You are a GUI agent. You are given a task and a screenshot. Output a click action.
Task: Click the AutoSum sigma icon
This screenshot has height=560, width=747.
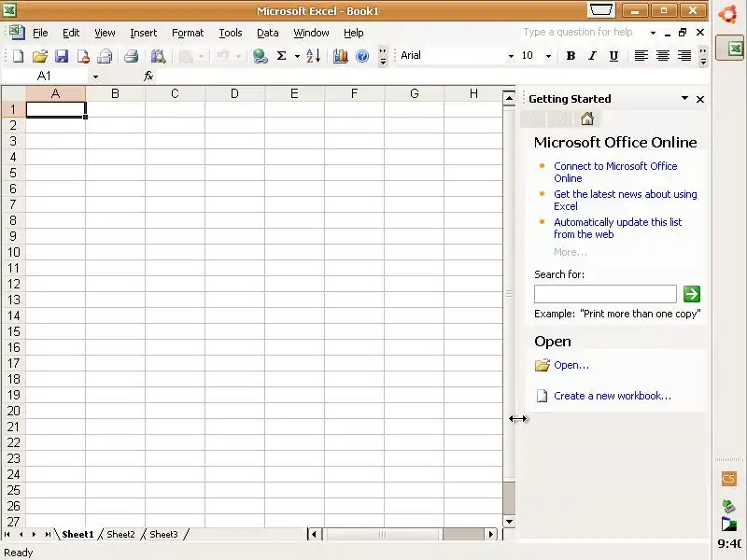282,56
